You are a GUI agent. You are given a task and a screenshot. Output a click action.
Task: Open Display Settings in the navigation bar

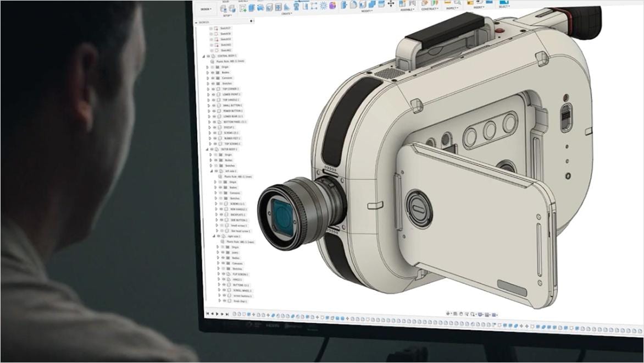click(480, 313)
